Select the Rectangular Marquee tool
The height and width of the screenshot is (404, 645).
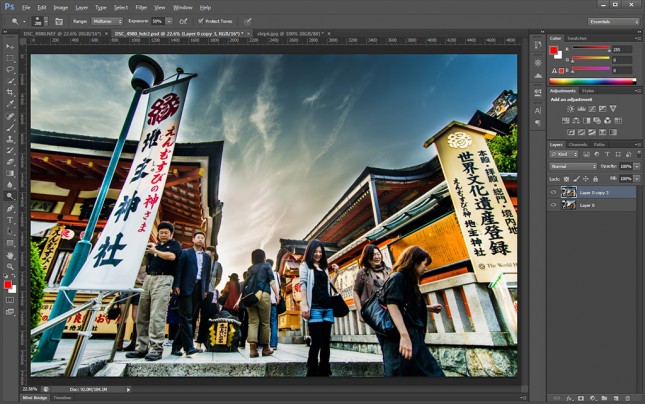pyautogui.click(x=10, y=58)
